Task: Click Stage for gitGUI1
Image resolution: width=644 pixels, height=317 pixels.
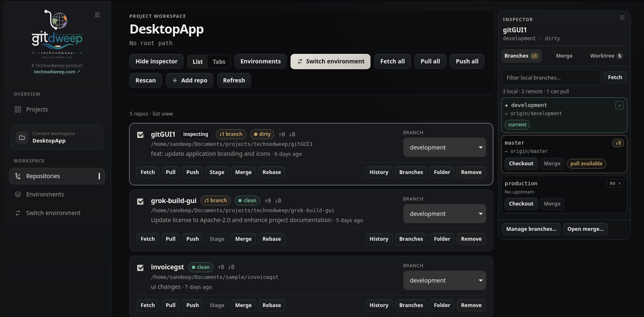Action: pos(217,172)
